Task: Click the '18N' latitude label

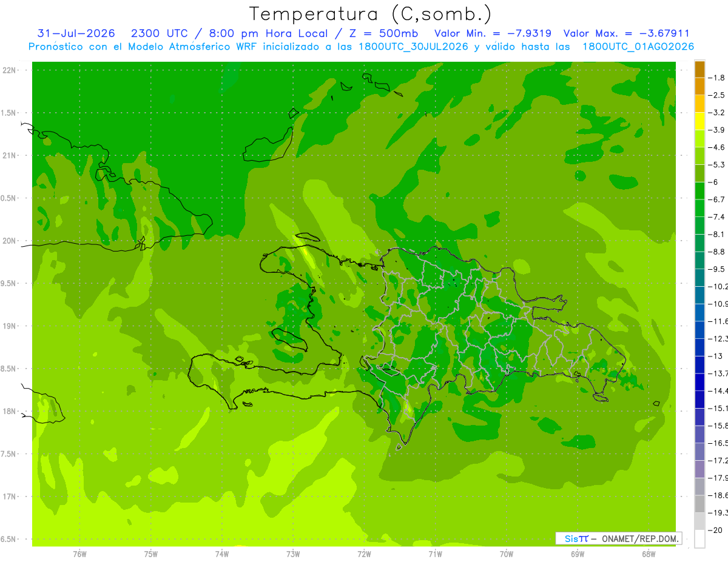Action: coord(9,412)
